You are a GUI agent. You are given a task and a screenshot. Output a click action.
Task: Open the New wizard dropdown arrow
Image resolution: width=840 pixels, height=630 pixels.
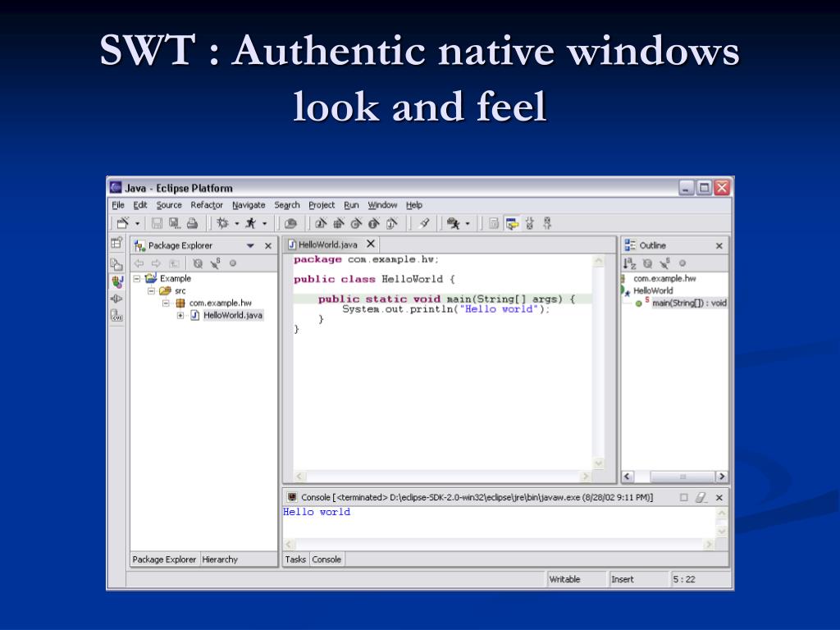pyautogui.click(x=137, y=223)
